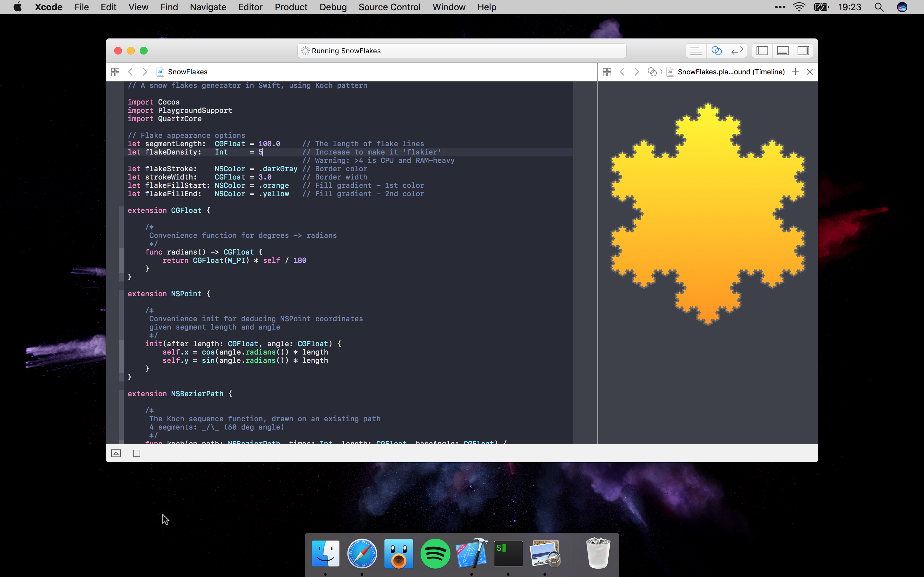This screenshot has width=924, height=577.
Task: Click the SnowFlakes file in jump bar
Action: point(187,72)
